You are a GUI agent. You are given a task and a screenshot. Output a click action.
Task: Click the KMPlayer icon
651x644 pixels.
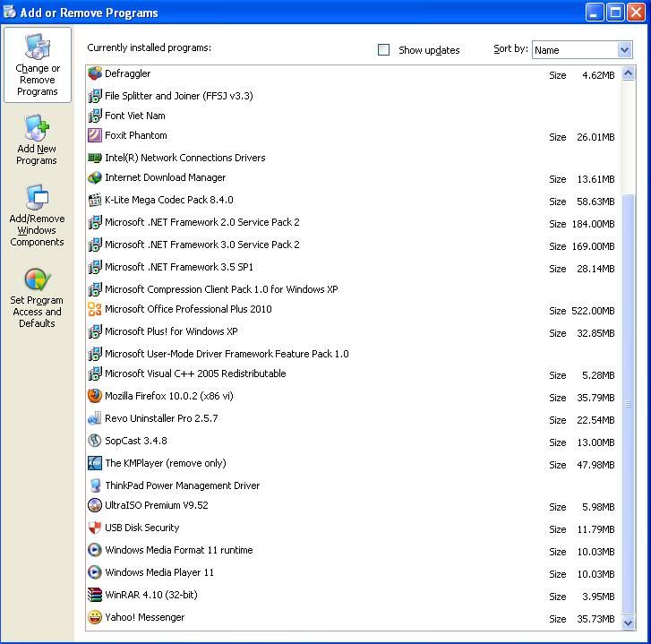[x=95, y=463]
